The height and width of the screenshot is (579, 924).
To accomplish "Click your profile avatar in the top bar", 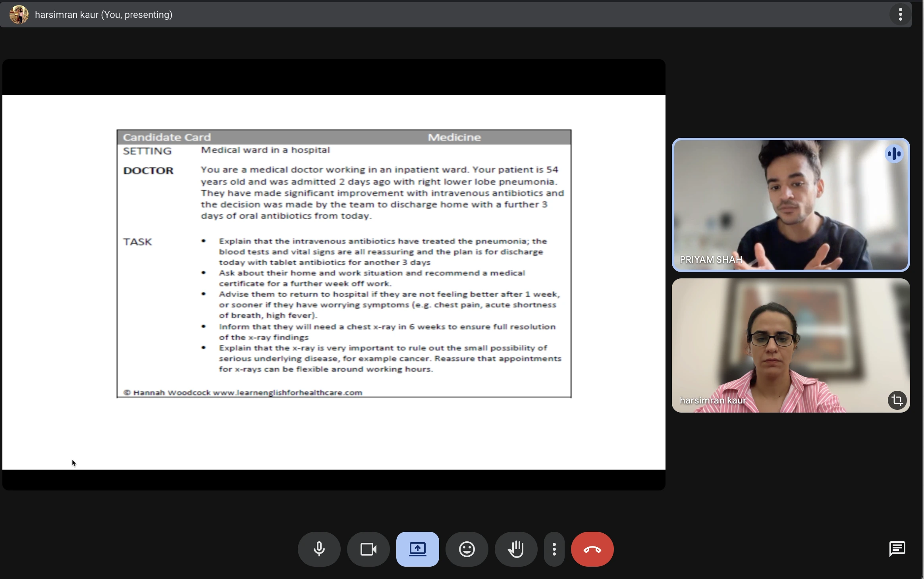I will coord(18,14).
